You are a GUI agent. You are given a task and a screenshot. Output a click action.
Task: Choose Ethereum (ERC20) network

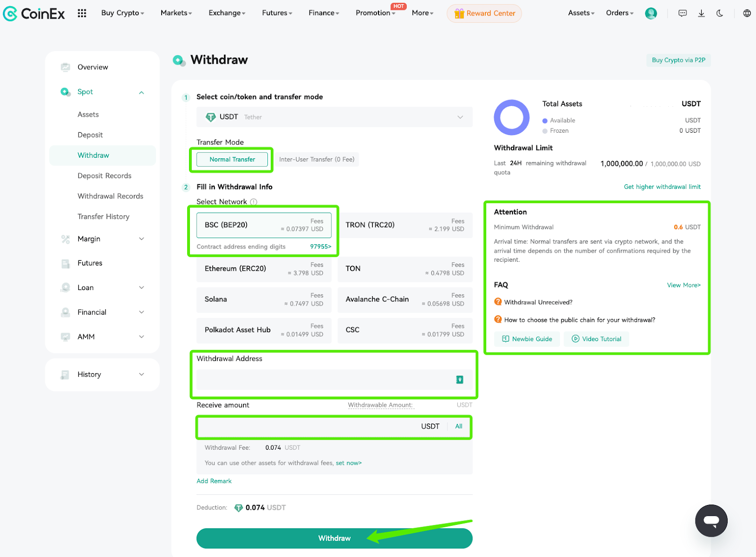click(x=264, y=269)
